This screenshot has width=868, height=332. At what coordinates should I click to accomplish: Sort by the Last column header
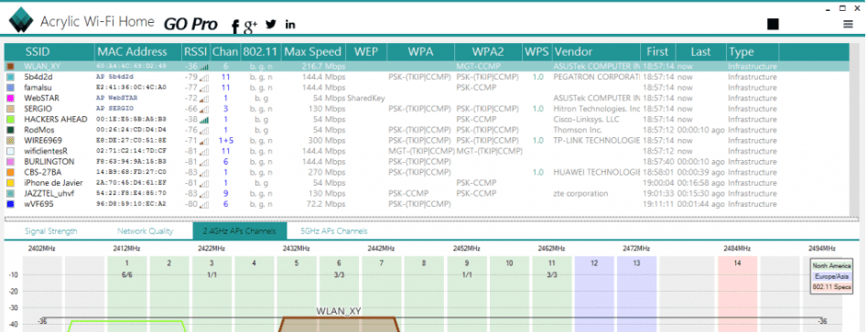[x=700, y=52]
